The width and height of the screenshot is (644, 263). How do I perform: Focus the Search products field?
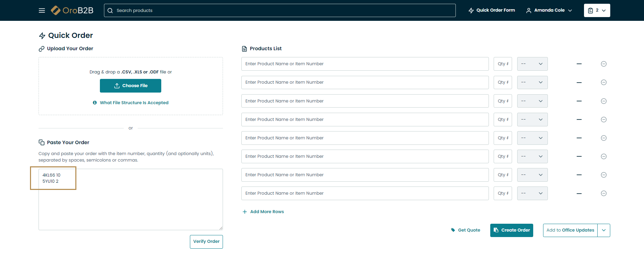[x=283, y=11]
